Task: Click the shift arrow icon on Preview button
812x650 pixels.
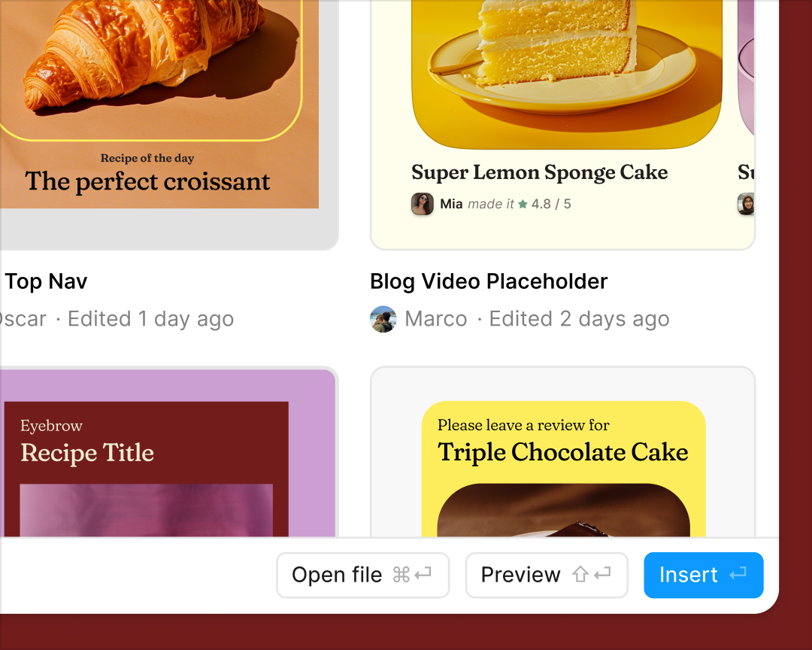Action: [x=580, y=574]
